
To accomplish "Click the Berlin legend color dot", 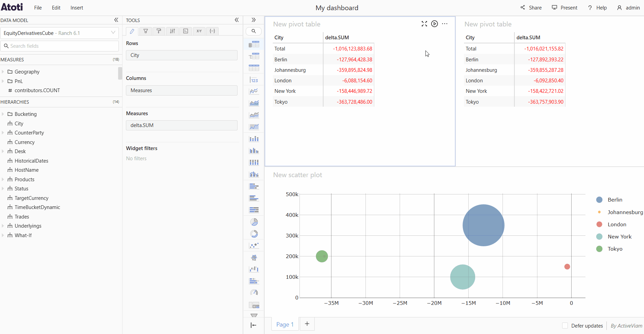I will click(599, 200).
